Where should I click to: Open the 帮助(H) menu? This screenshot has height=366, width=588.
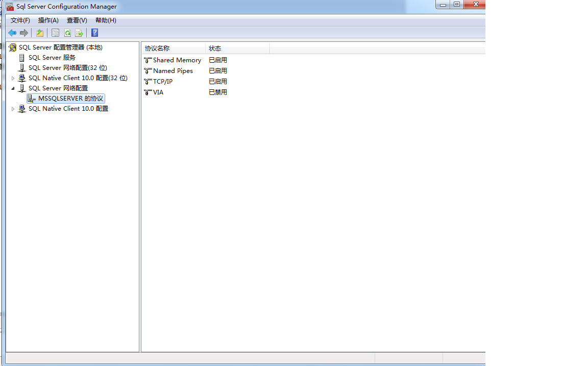click(x=106, y=20)
